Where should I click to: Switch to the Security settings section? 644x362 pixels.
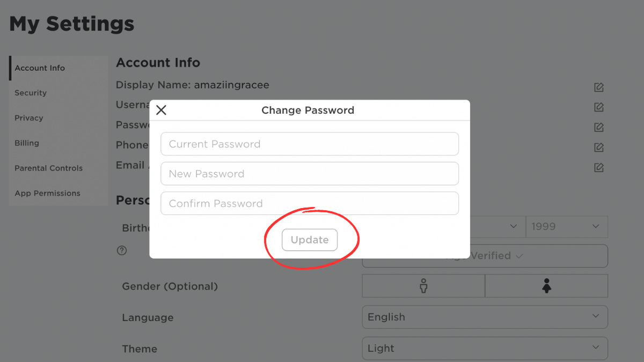(30, 93)
